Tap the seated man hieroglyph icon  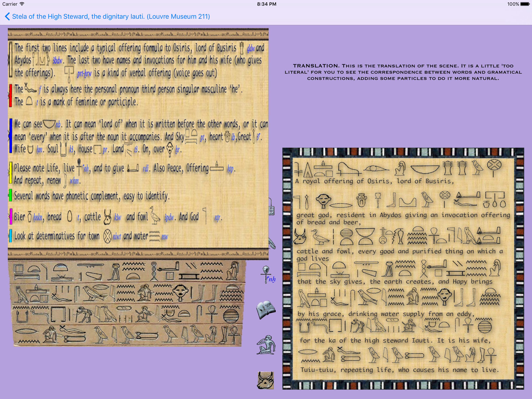(266, 345)
